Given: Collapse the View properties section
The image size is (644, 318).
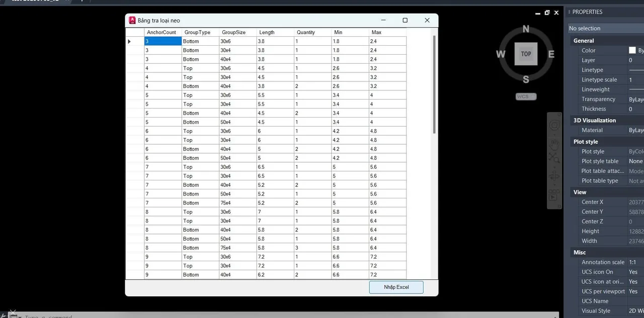Looking at the screenshot, I should tap(580, 192).
